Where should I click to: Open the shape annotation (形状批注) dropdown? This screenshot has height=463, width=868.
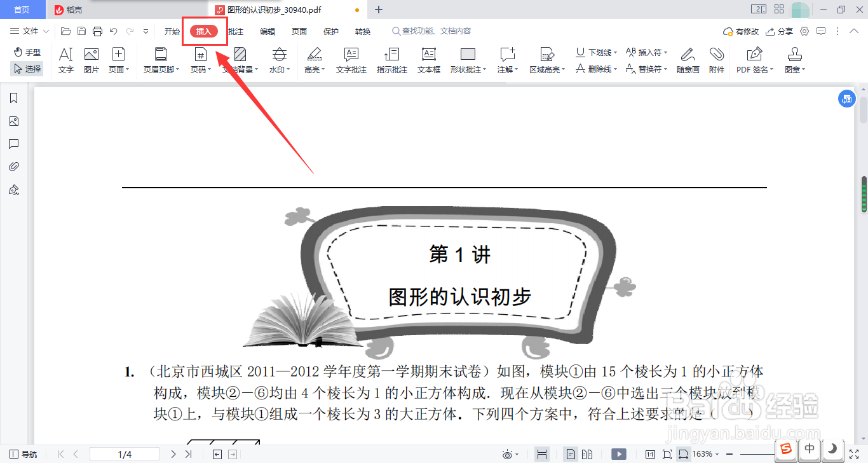[468, 61]
